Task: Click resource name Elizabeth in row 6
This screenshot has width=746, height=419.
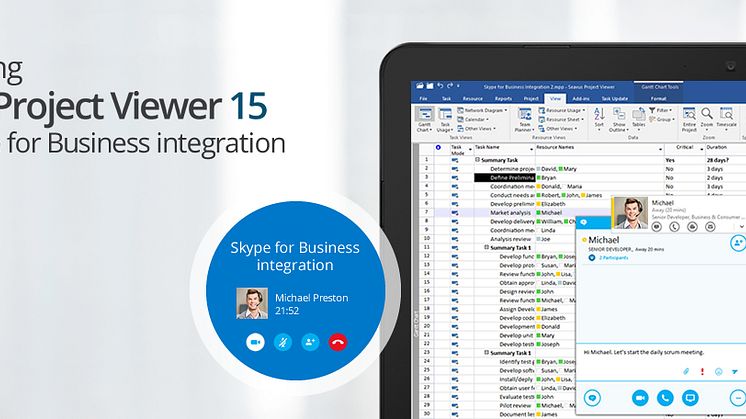Action: tap(553, 204)
